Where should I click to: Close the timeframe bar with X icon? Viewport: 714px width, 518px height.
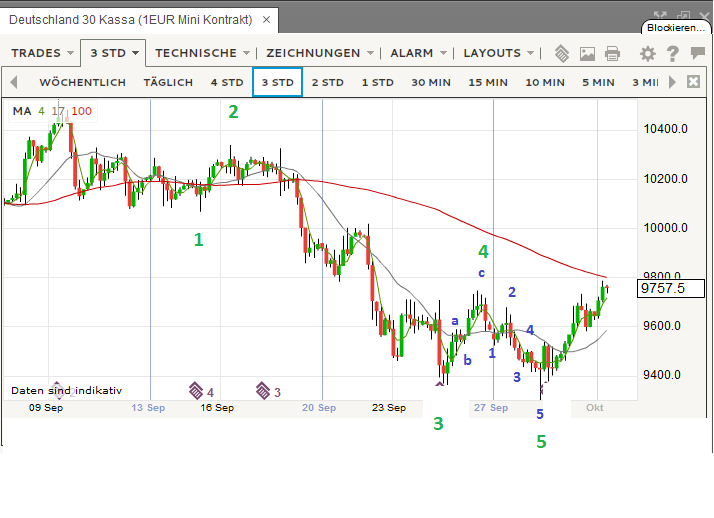click(x=692, y=82)
